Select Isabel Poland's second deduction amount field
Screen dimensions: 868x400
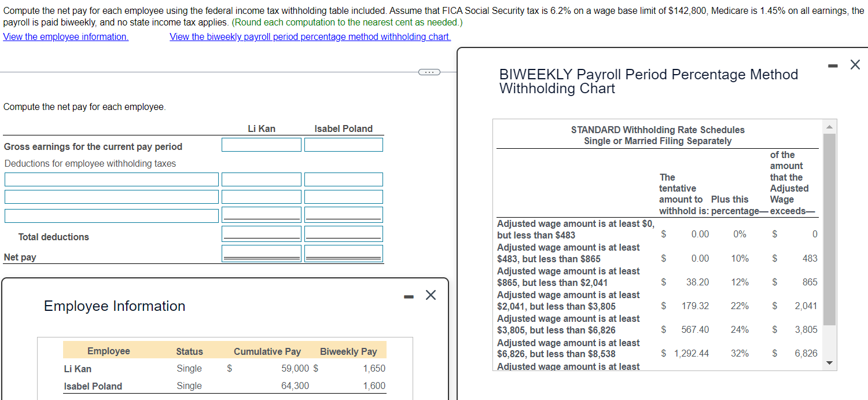tap(343, 196)
